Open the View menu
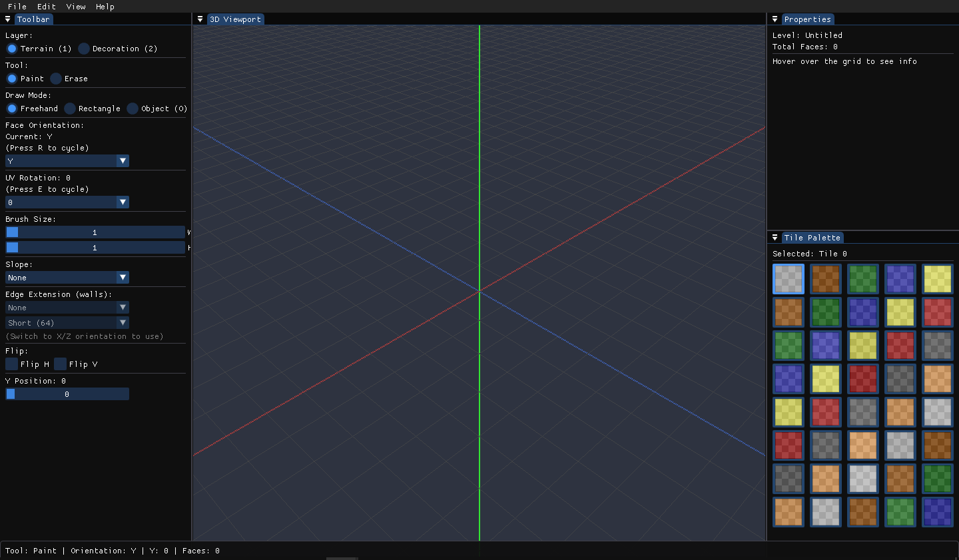Image resolution: width=959 pixels, height=560 pixels. pos(76,6)
